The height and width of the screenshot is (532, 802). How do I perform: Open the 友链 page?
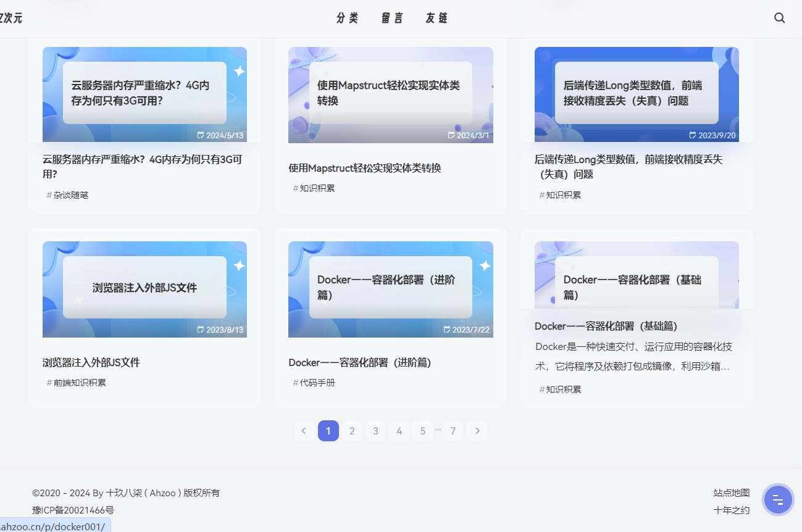point(436,18)
